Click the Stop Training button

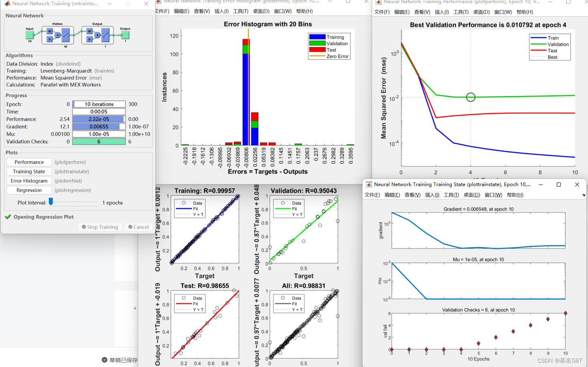click(100, 227)
